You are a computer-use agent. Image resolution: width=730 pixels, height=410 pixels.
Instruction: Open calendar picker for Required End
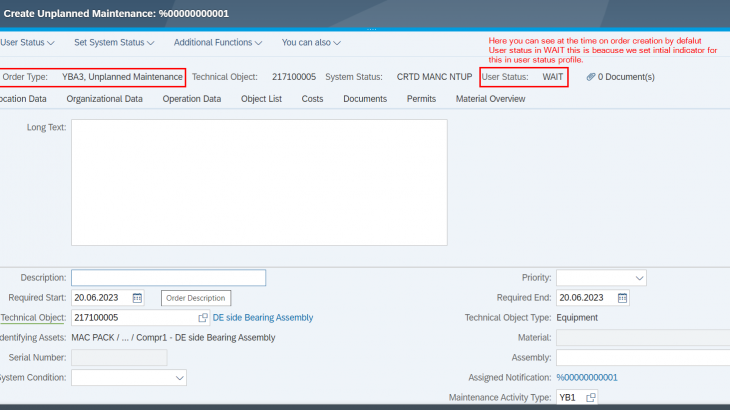tap(623, 298)
